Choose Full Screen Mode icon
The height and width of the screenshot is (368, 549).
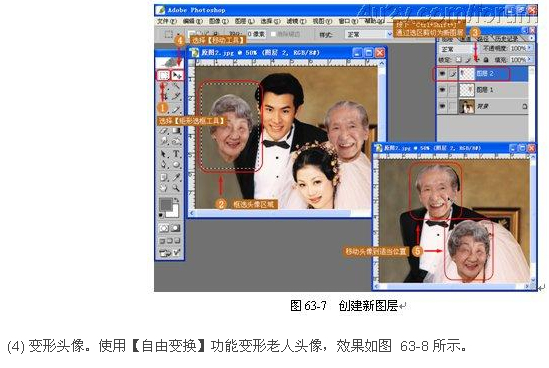[x=178, y=241]
